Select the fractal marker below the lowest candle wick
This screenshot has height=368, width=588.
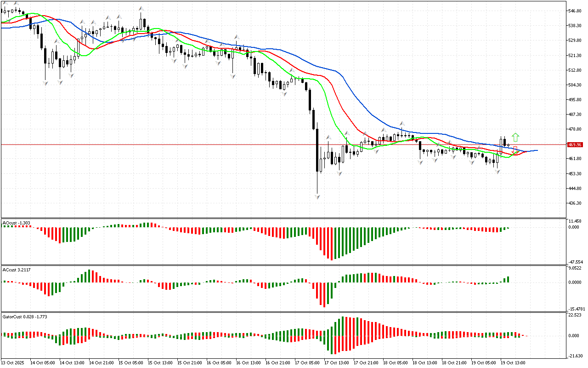click(x=317, y=197)
